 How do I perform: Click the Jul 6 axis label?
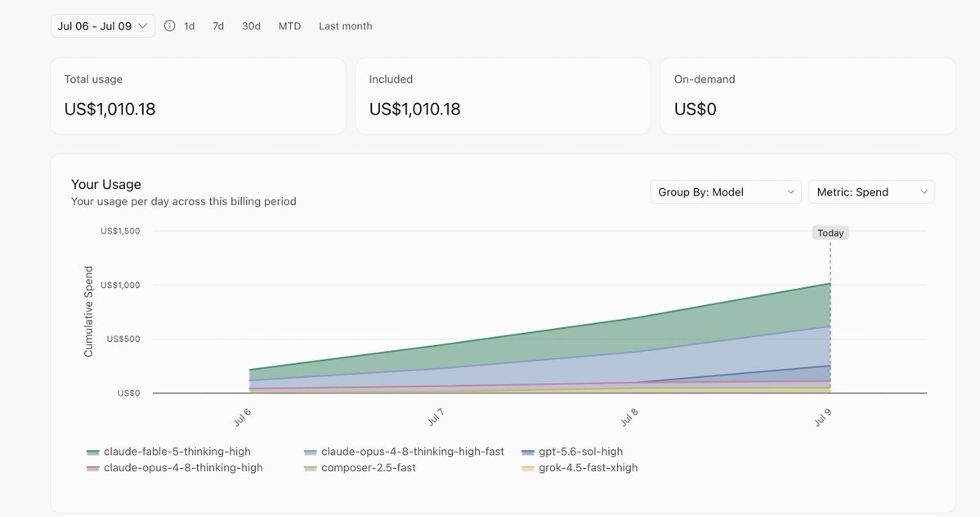point(243,417)
